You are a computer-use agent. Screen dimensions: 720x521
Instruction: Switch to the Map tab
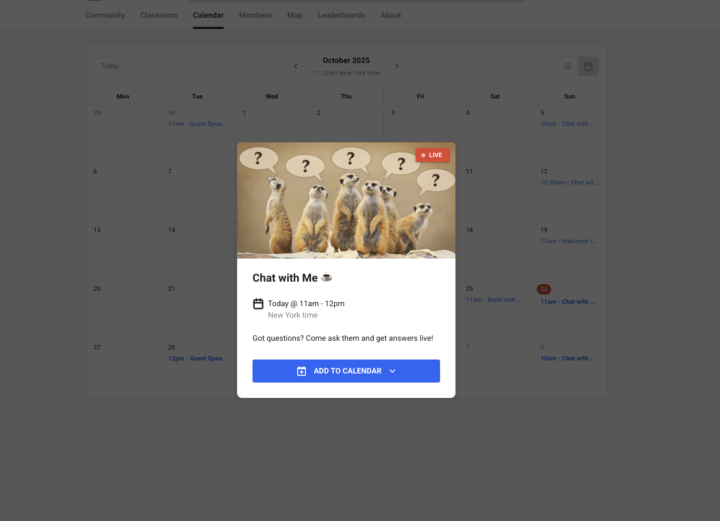(x=294, y=15)
